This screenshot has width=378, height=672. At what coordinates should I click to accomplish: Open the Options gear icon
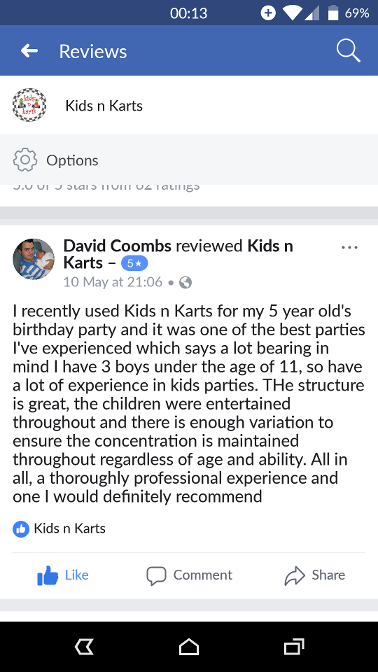pyautogui.click(x=25, y=160)
